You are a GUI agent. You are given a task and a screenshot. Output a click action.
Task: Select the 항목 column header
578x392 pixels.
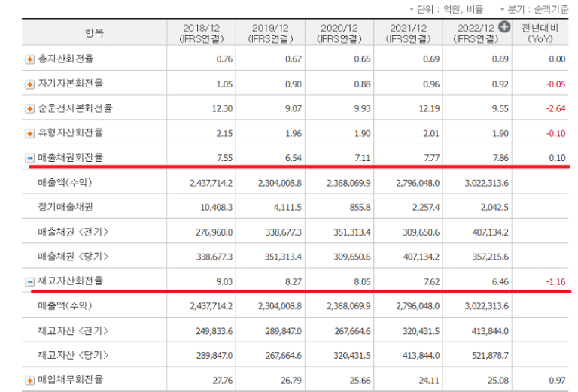pyautogui.click(x=95, y=32)
